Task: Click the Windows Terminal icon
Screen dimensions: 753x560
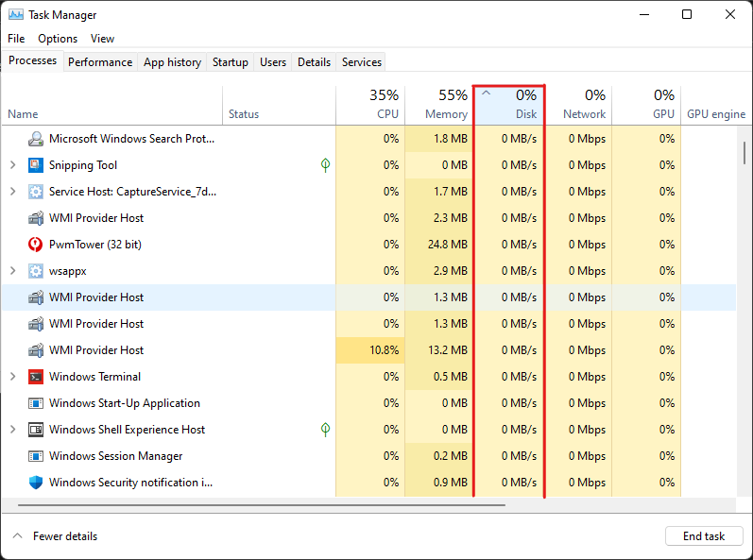Action: pyautogui.click(x=36, y=377)
